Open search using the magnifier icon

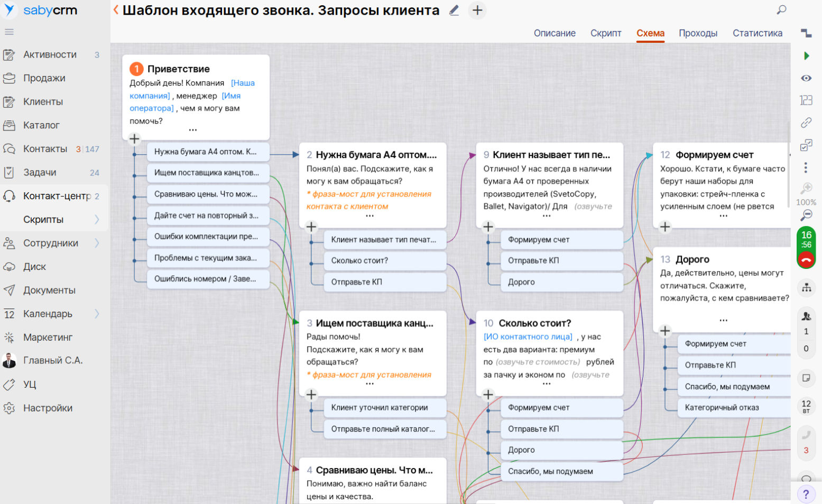click(781, 10)
